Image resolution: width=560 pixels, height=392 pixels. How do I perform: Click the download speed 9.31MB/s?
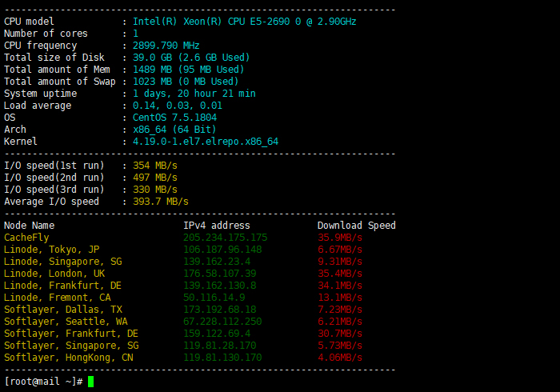point(340,262)
